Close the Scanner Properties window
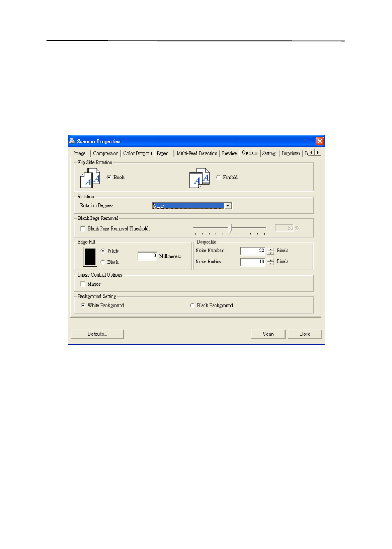 320,141
